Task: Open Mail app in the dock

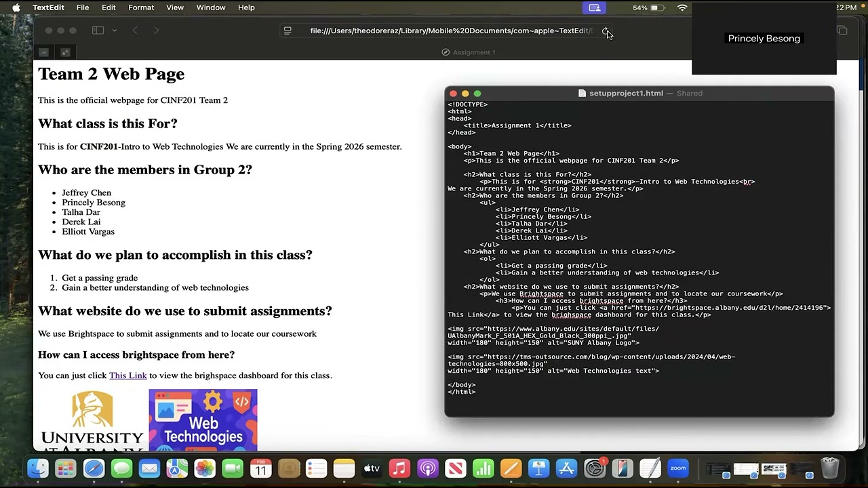Action: pos(149,468)
